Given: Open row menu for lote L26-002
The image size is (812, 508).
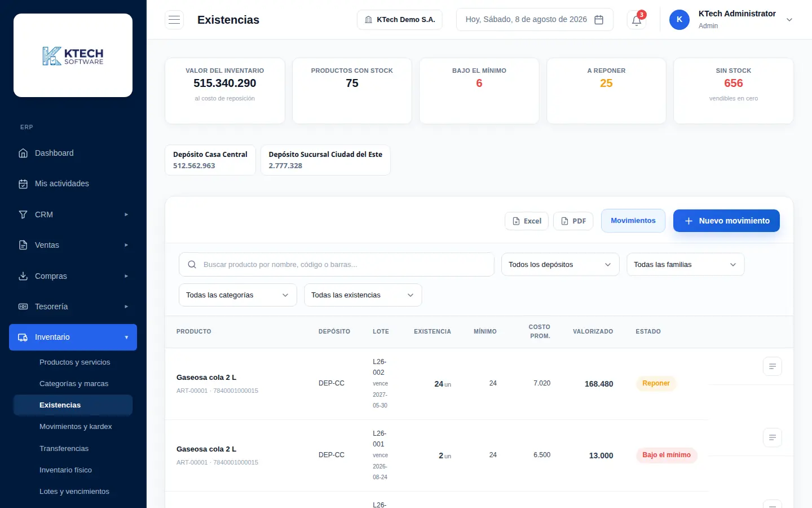Looking at the screenshot, I should pyautogui.click(x=773, y=366).
